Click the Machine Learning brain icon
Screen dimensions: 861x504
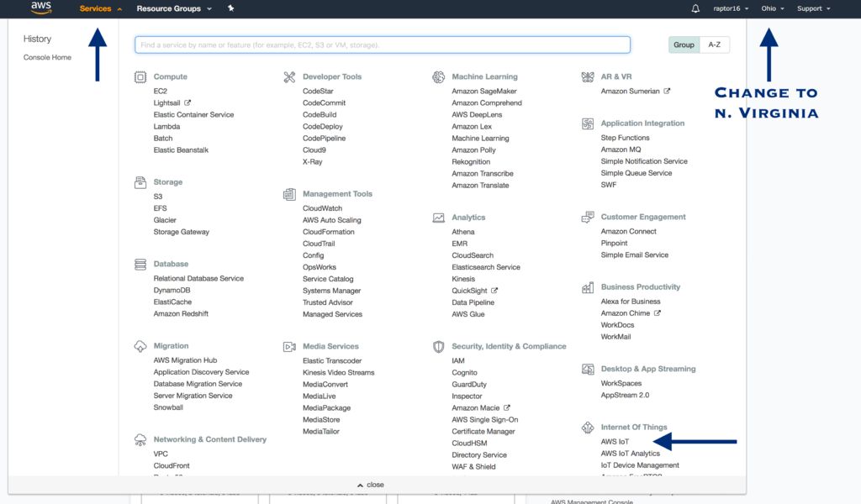pos(438,77)
